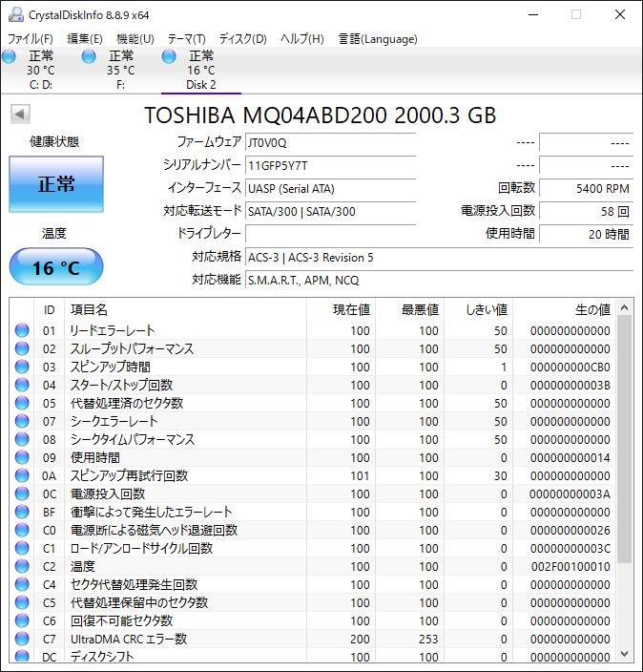Click the CrystalDiskInfo title bar icon
643x672 pixels.
point(16,14)
